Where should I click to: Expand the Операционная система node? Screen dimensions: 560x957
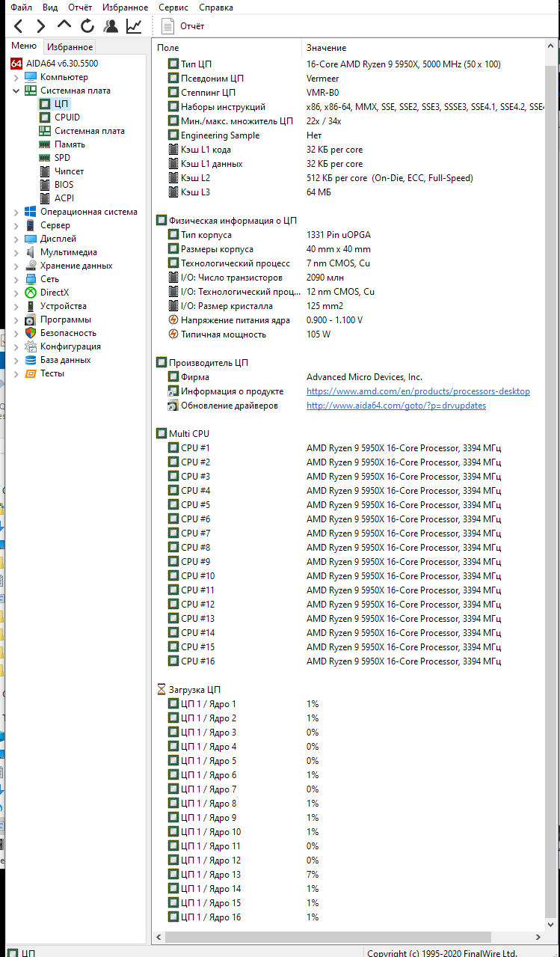coord(16,212)
